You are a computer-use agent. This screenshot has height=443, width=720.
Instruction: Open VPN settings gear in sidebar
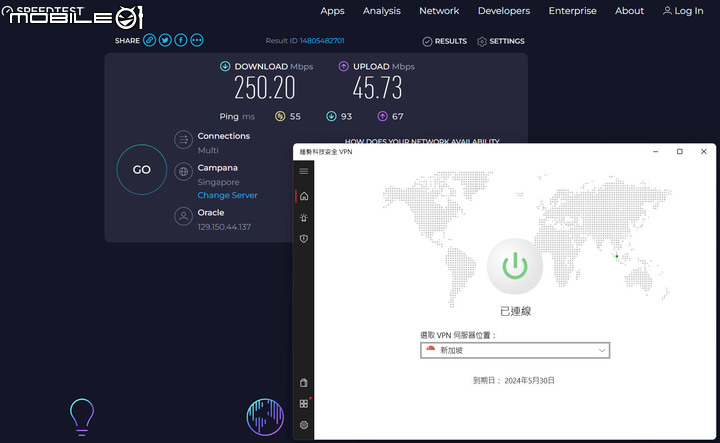[x=304, y=425]
